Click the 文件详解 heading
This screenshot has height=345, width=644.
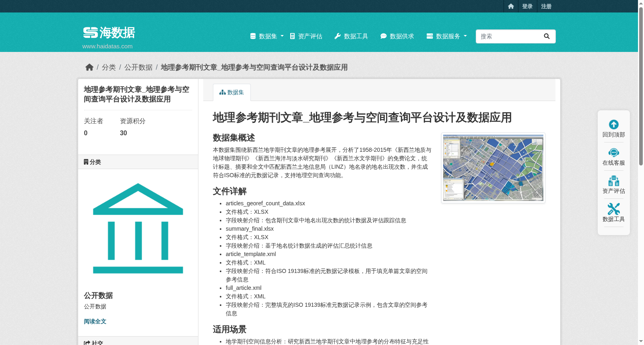pyautogui.click(x=230, y=191)
